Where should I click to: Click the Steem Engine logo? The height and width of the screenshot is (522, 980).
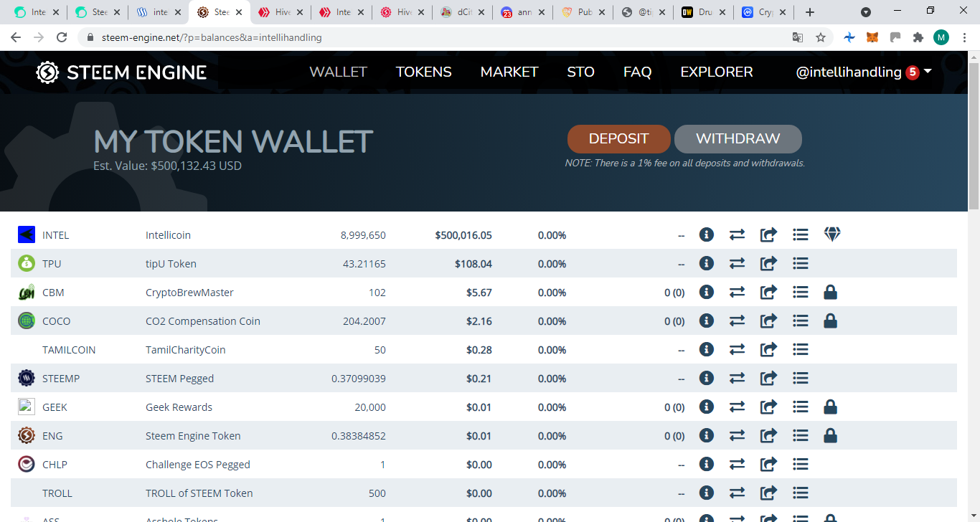click(121, 72)
